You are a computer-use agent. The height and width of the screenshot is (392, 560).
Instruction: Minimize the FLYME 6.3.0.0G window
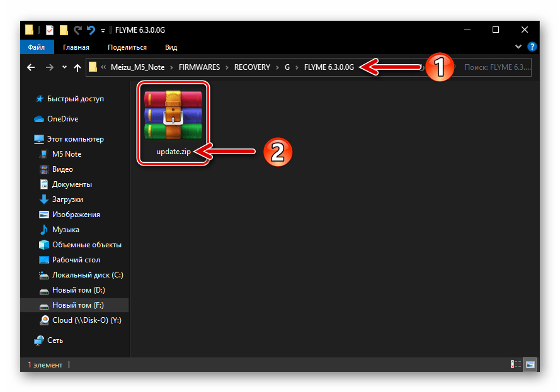467,30
